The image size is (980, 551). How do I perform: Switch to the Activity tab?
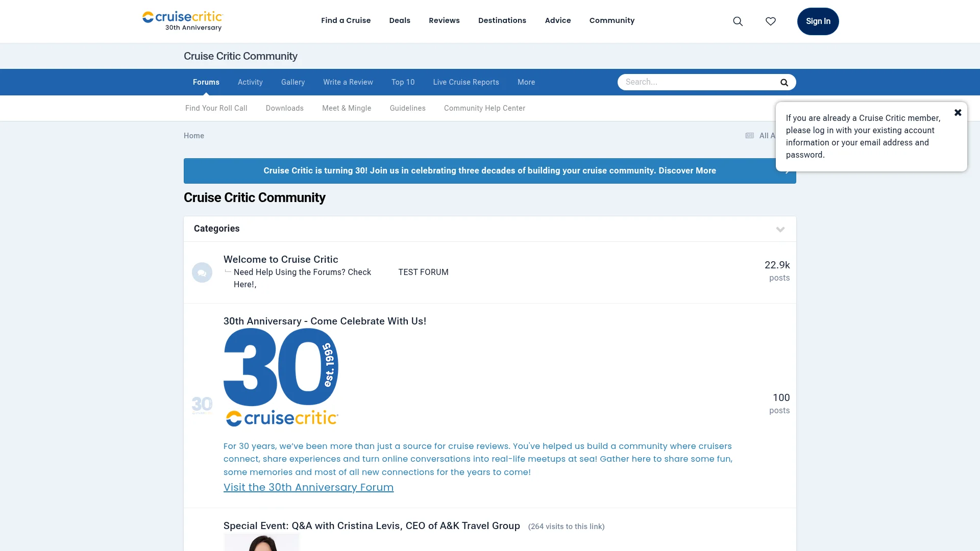[250, 82]
